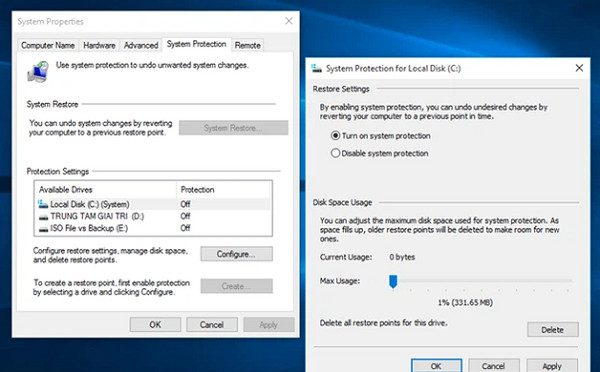Select Local Disk (C:) (System) drive row
Screen dimensions: 600x372
(x=153, y=204)
